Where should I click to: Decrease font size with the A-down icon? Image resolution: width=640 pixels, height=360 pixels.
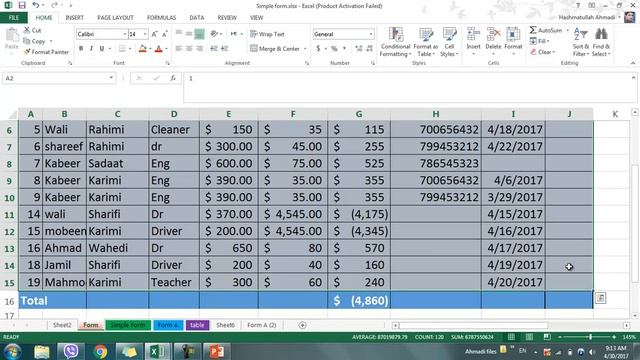coord(164,34)
